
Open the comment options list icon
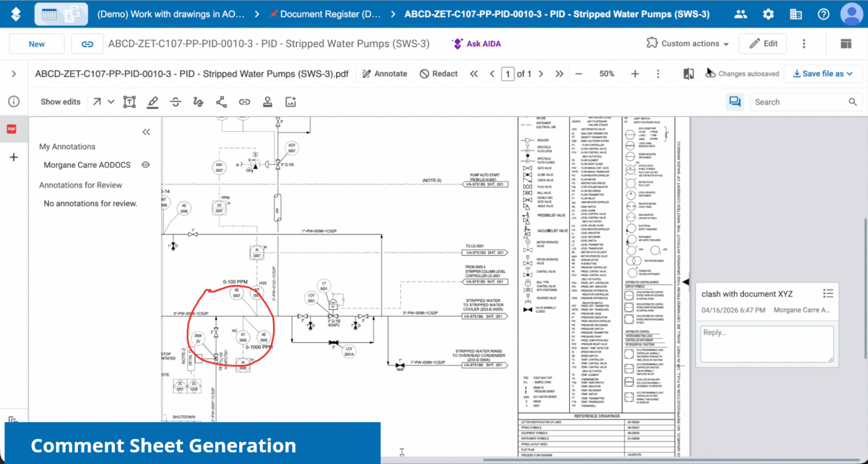(828, 293)
